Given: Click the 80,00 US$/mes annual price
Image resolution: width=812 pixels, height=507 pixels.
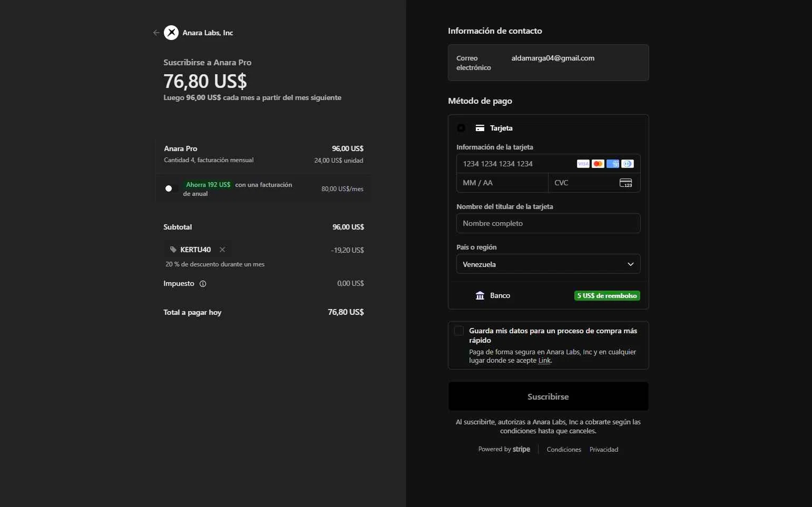Looking at the screenshot, I should (343, 189).
